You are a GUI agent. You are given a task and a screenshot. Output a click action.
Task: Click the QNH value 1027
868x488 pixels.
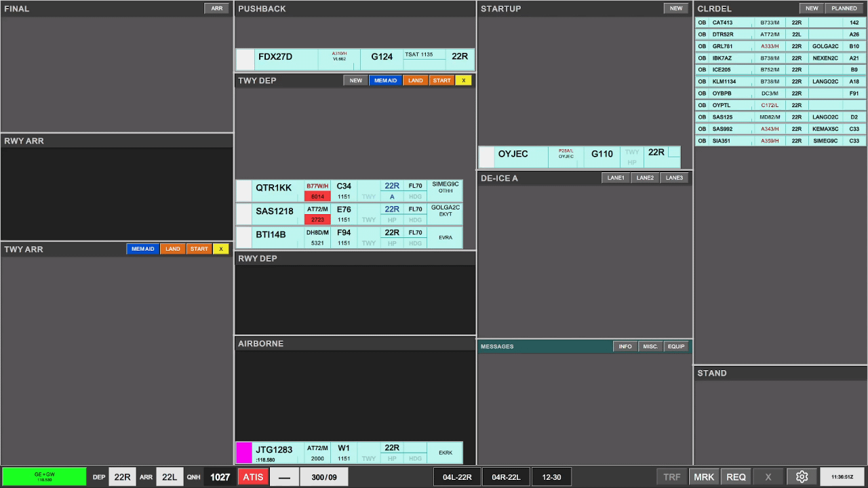coord(220,476)
